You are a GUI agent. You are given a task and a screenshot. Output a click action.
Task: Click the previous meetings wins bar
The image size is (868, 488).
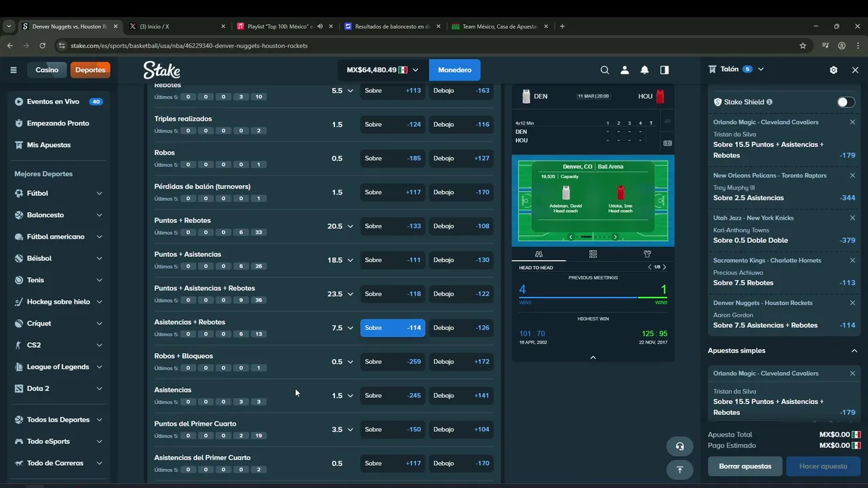pos(593,298)
